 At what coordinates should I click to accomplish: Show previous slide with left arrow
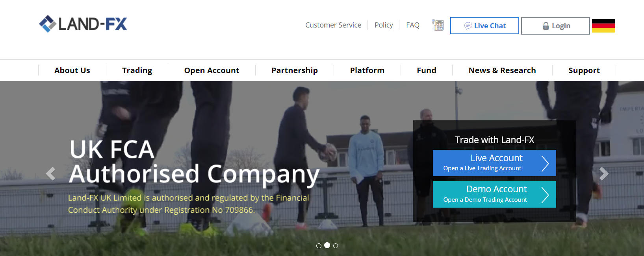pos(50,173)
